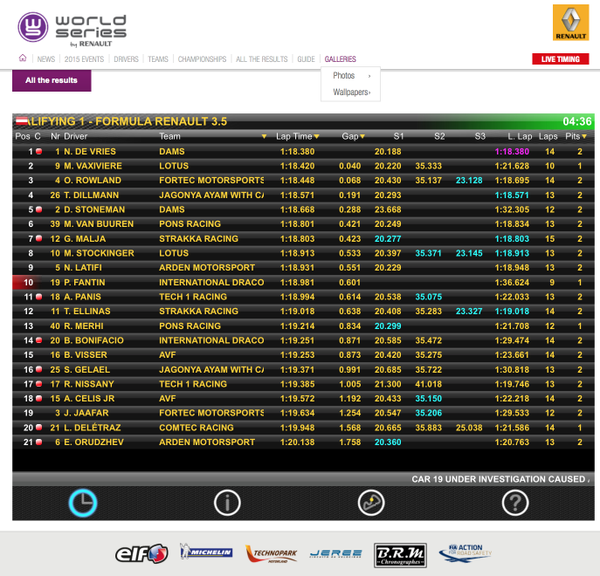Click the red indicator next to R. NISSANY
Screen dimensions: 600x576
tap(39, 384)
